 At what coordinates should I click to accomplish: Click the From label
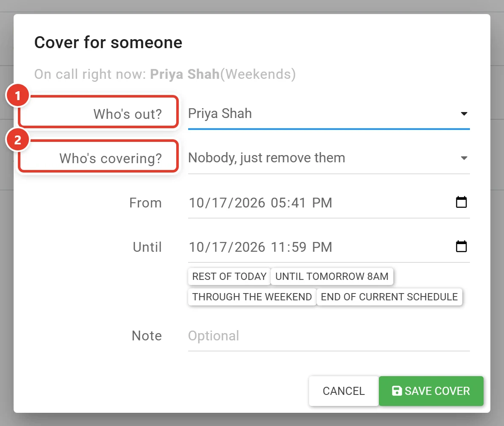click(x=146, y=203)
